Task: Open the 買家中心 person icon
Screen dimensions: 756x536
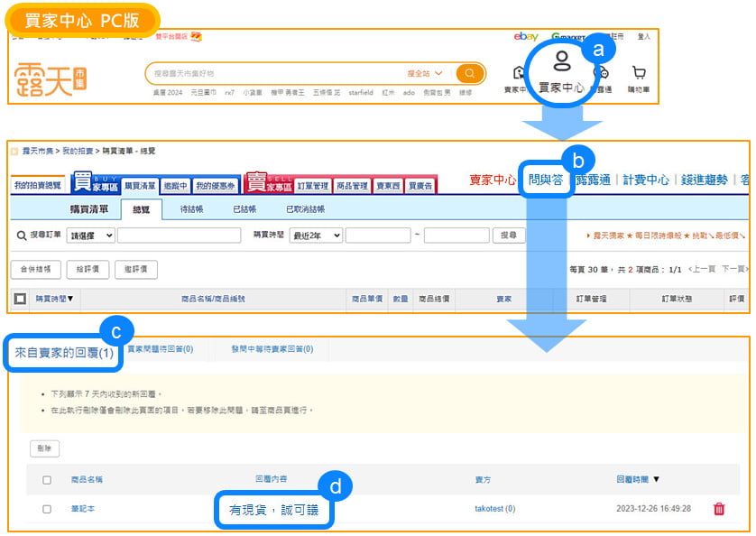Action: 561,63
